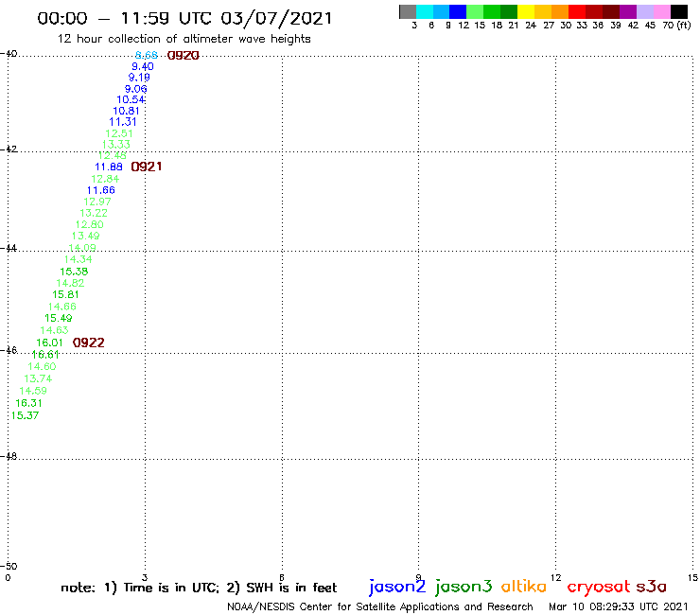Click the 15.81 data point
The image size is (700, 615).
(x=65, y=294)
